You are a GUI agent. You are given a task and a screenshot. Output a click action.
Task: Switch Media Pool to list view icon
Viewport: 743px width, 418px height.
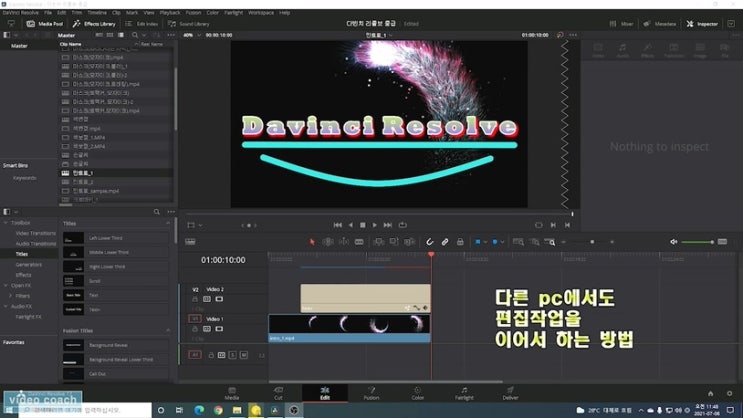coord(121,35)
